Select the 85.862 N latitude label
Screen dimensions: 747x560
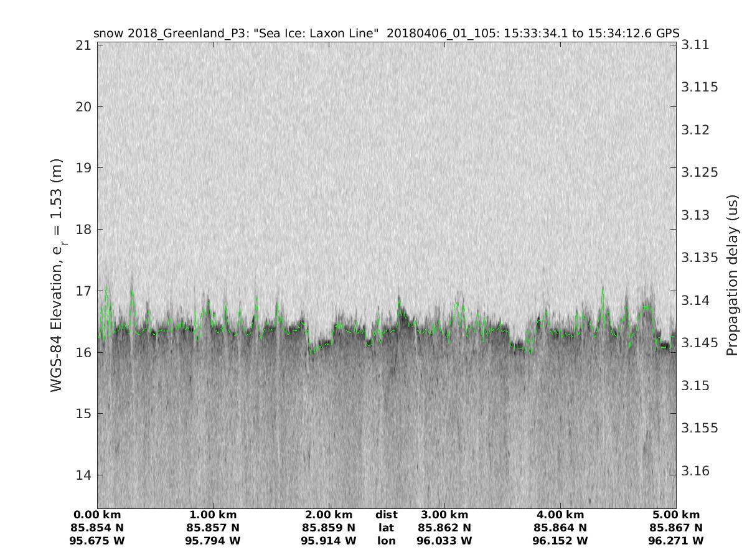444,528
